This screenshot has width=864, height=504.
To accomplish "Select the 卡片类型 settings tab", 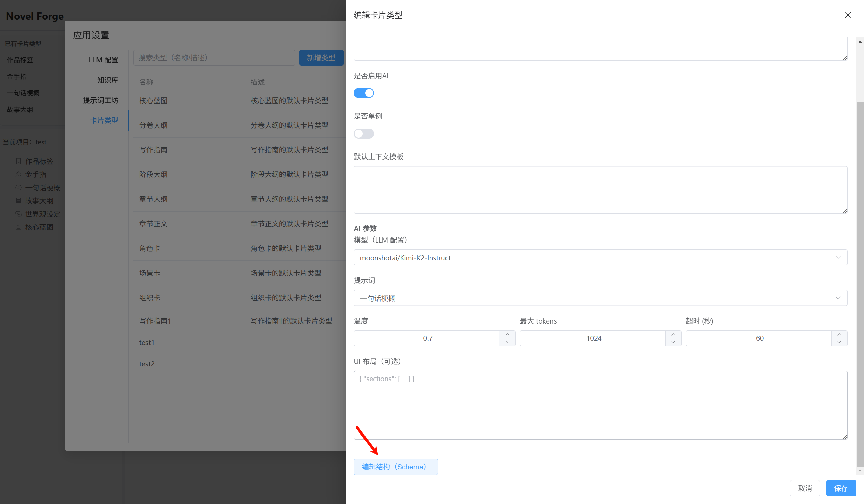I will (104, 120).
